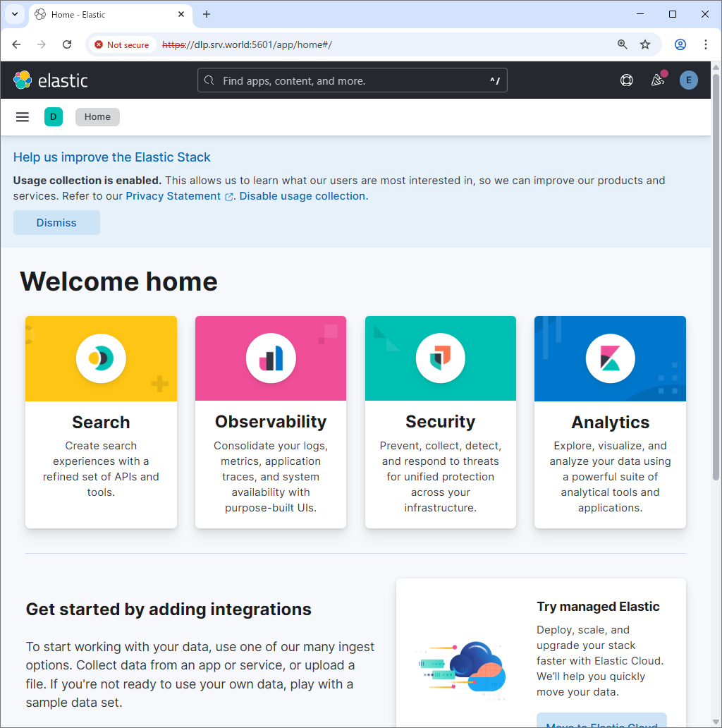This screenshot has width=722, height=728.
Task: Open the Chrome profile icon
Action: (x=680, y=44)
